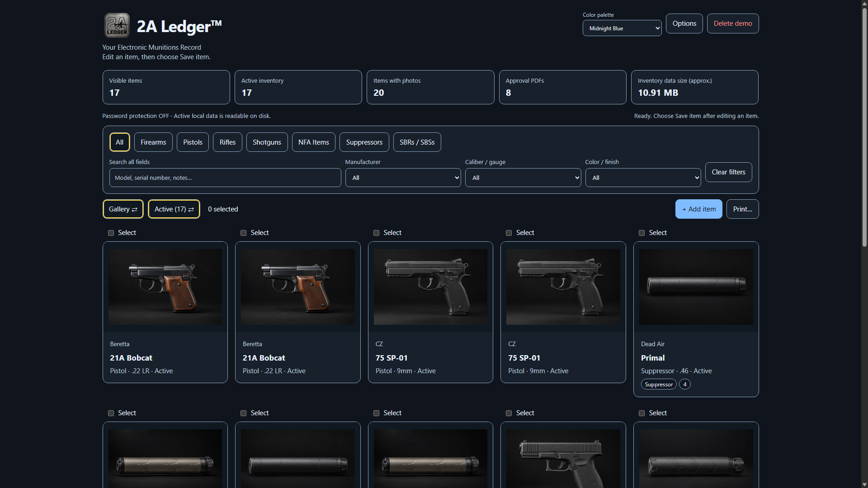Open the Color palette dropdown
This screenshot has width=868, height=488.
[x=622, y=28]
